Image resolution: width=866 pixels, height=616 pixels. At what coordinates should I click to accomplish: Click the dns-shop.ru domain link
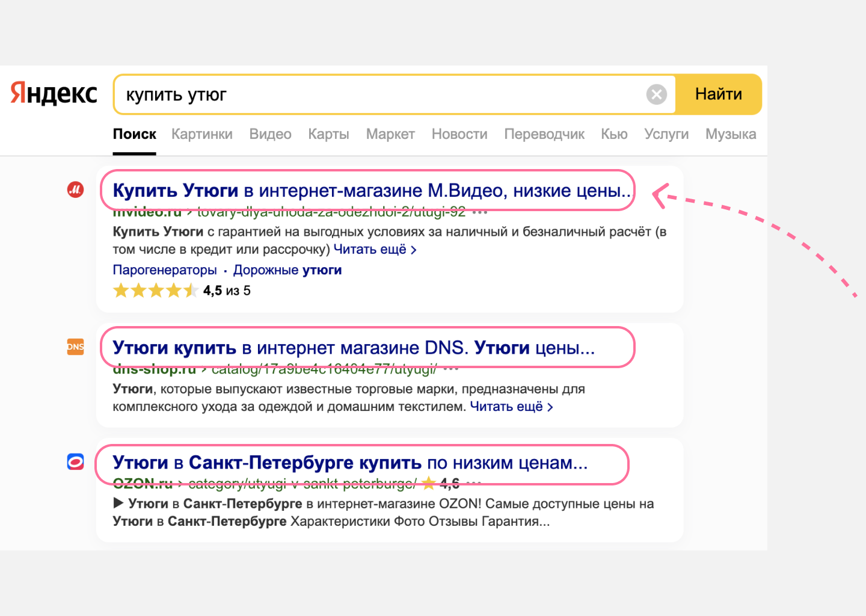point(155,369)
